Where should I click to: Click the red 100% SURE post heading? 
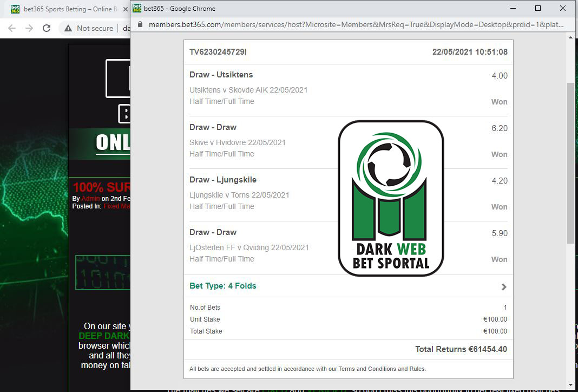pyautogui.click(x=101, y=187)
